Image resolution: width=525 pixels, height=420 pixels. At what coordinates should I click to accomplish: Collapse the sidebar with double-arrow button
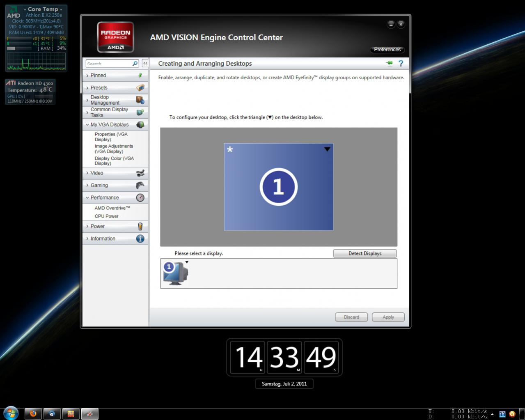(x=145, y=64)
